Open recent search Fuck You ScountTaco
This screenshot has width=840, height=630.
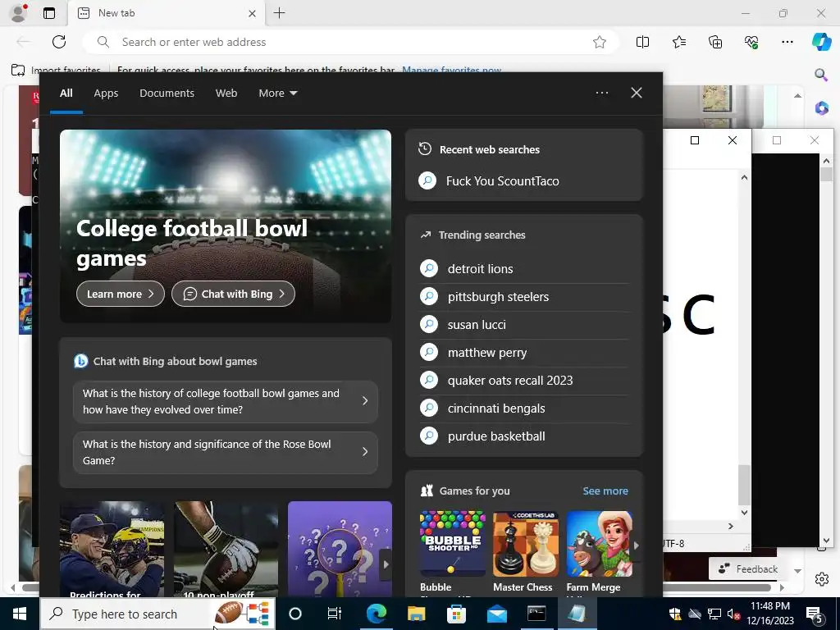coord(524,181)
